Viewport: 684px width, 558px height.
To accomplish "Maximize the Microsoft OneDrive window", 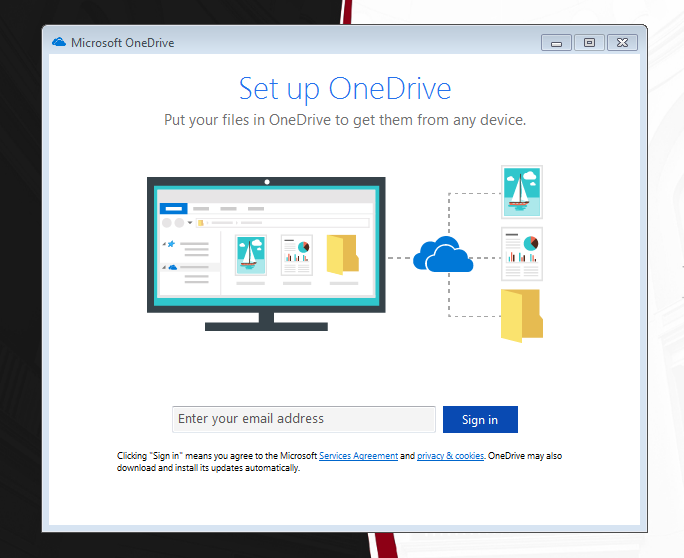I will 589,43.
